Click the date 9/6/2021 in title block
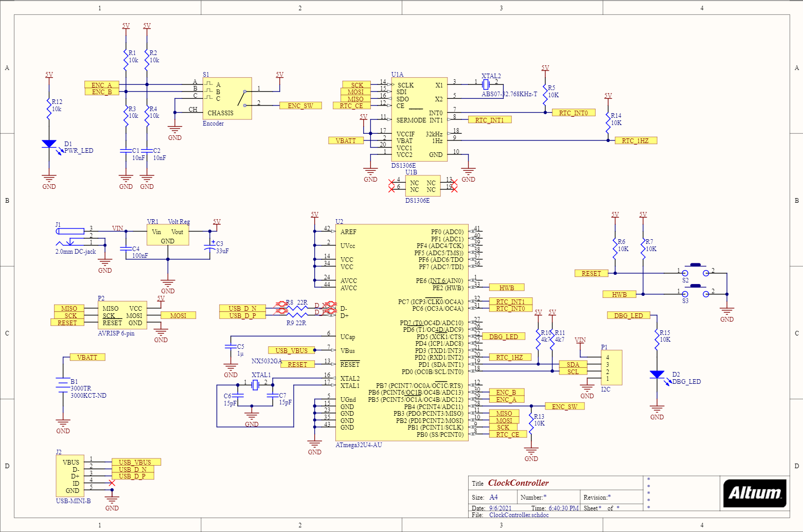The width and height of the screenshot is (803, 532). (500, 508)
